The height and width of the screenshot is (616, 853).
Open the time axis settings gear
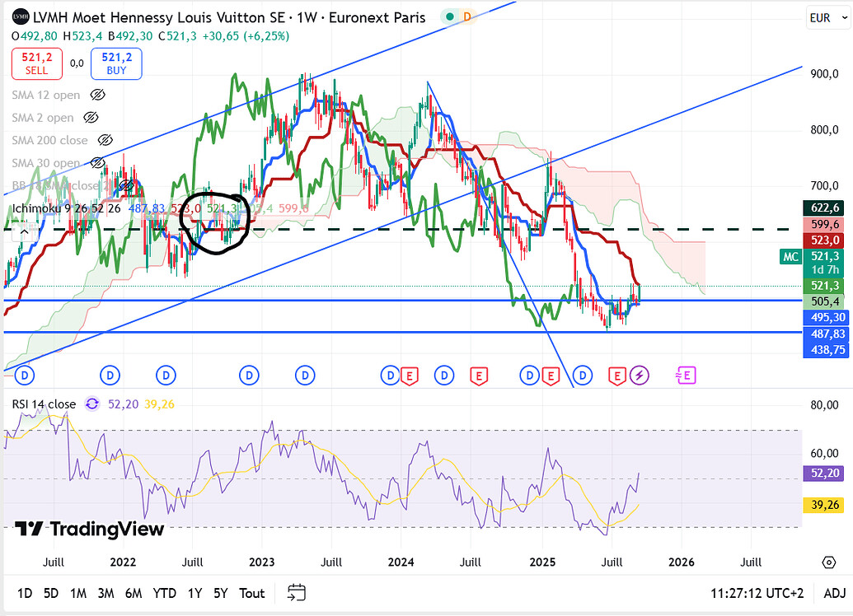[x=828, y=562]
